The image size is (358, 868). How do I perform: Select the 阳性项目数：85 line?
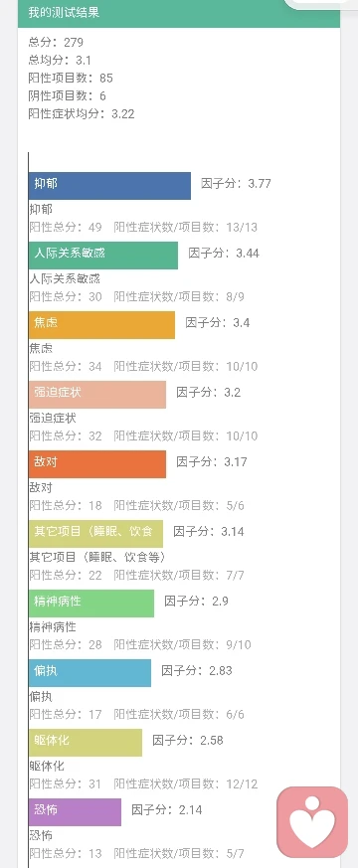point(71,79)
